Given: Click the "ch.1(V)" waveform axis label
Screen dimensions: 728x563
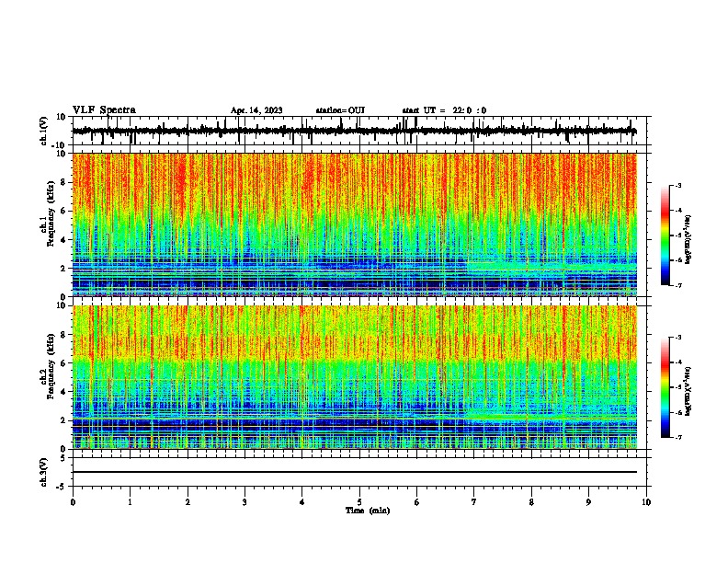Looking at the screenshot, I should click(44, 131).
